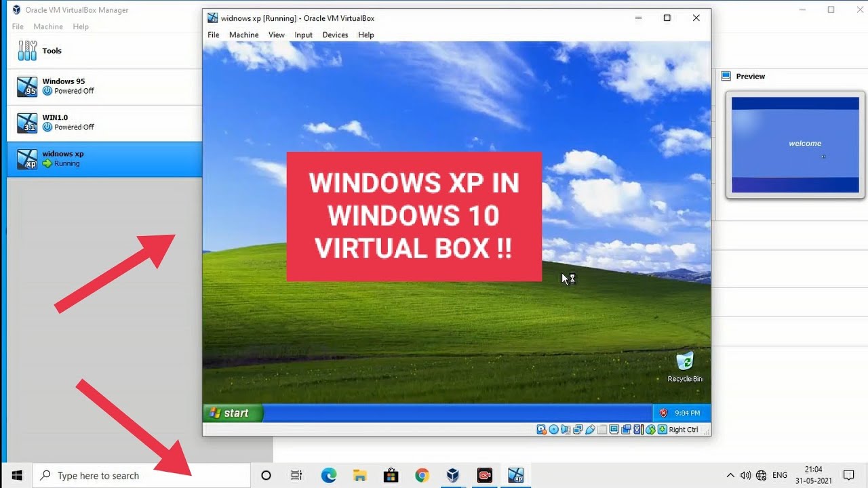This screenshot has height=488, width=868.
Task: Click the recording indicator in VM status bar
Action: point(626,430)
